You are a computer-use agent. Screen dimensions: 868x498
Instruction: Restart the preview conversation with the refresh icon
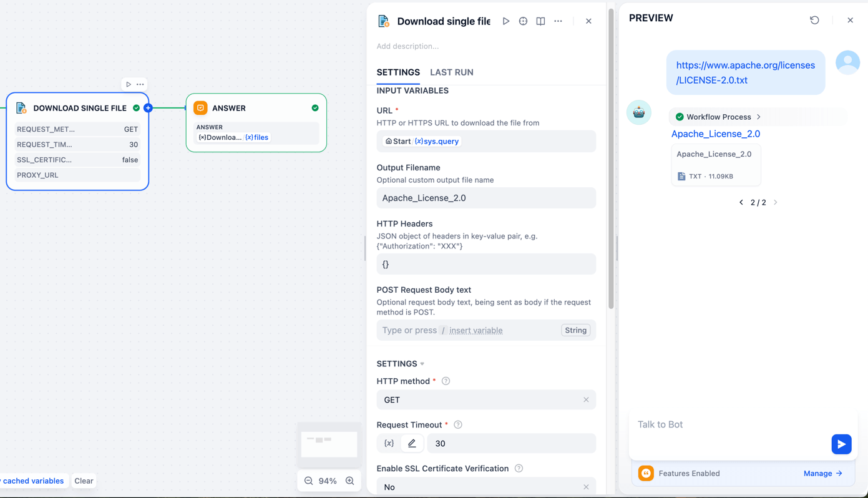click(814, 20)
